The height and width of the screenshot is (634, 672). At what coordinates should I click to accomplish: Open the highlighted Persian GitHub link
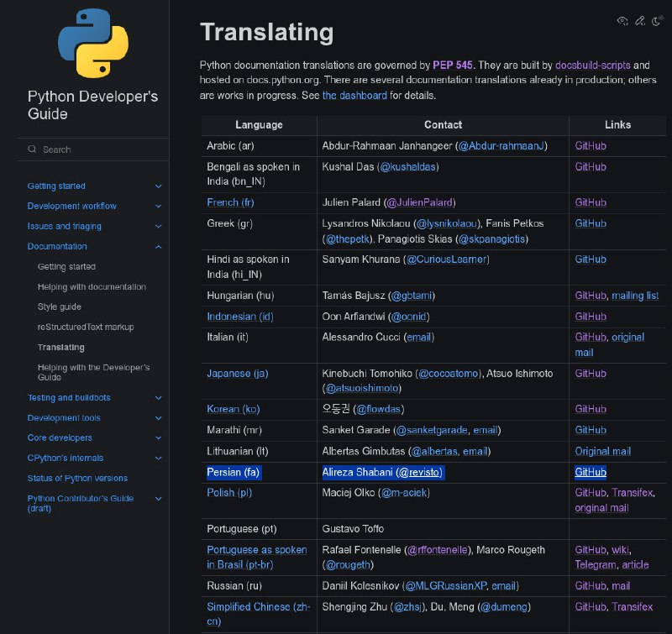(591, 472)
